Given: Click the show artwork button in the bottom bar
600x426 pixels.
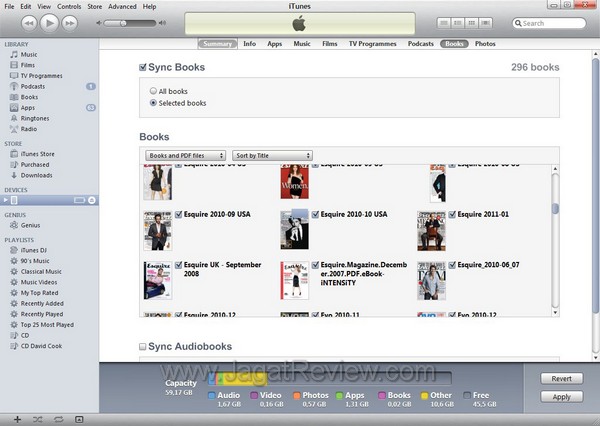Looking at the screenshot, I should point(79,419).
